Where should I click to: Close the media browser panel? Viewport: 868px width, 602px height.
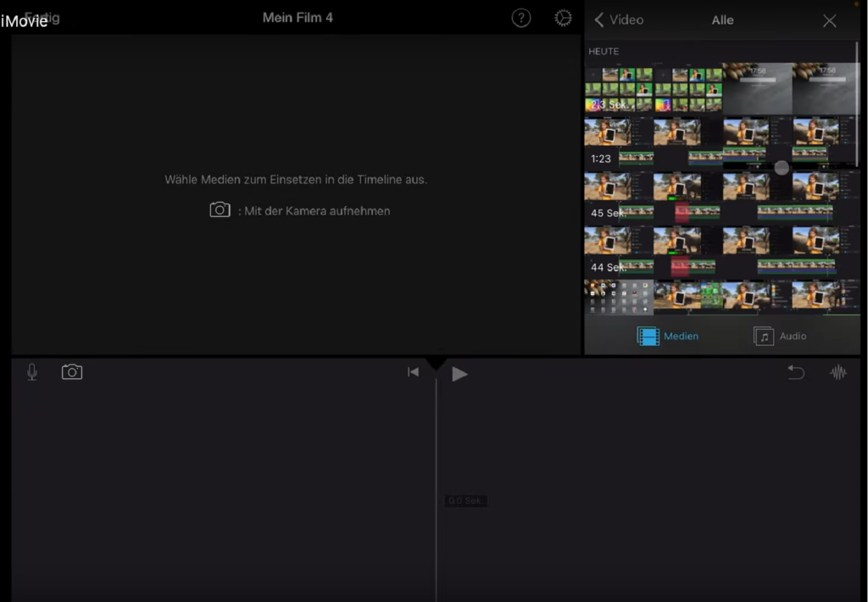[x=829, y=20]
